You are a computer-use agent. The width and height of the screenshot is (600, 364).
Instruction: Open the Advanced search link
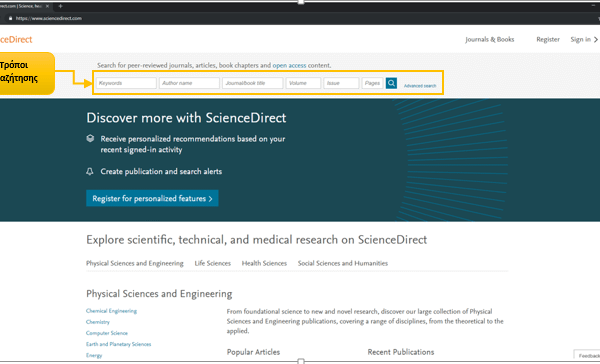(x=420, y=86)
